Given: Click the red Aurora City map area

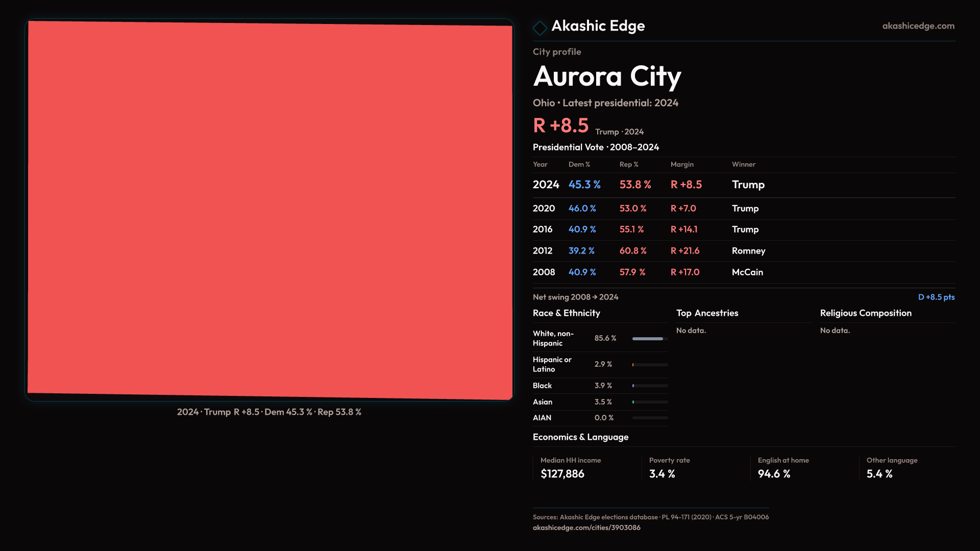Looking at the screenshot, I should pyautogui.click(x=269, y=209).
